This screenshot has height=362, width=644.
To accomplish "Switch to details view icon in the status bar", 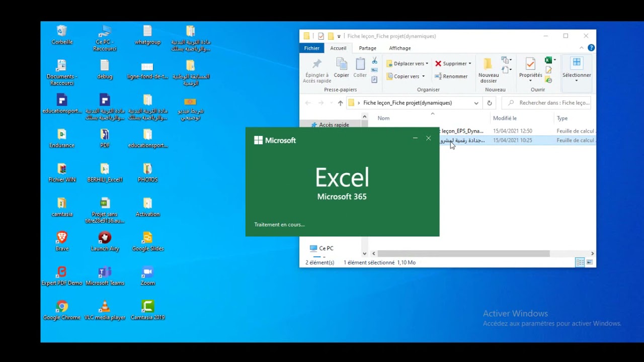I will 580,262.
